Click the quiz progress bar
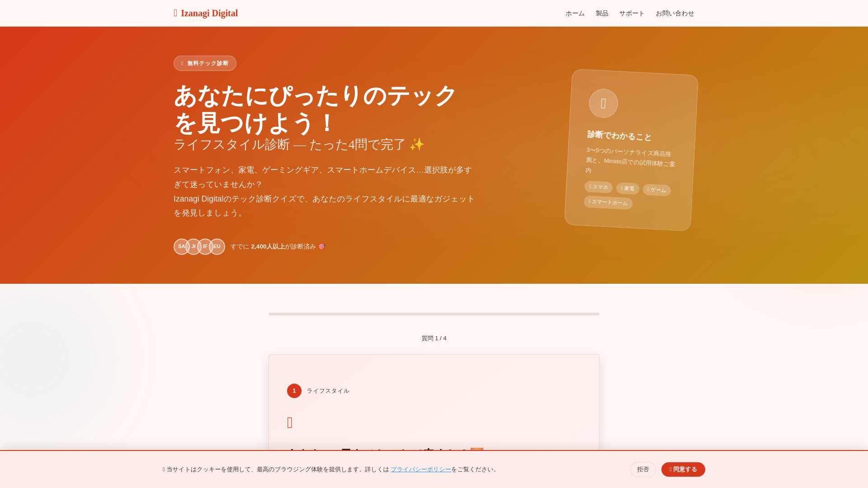This screenshot has width=868, height=488. click(434, 314)
